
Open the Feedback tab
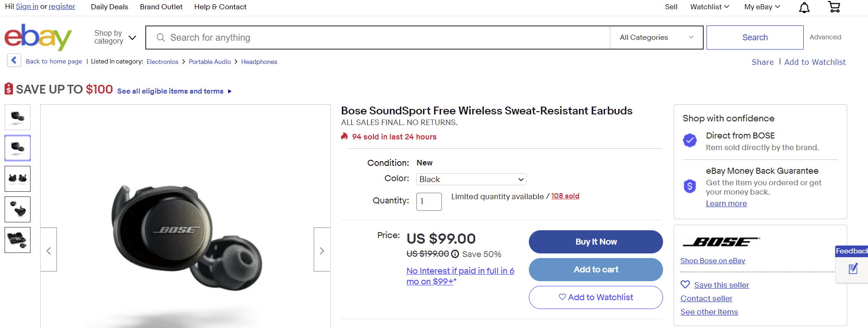pyautogui.click(x=851, y=251)
